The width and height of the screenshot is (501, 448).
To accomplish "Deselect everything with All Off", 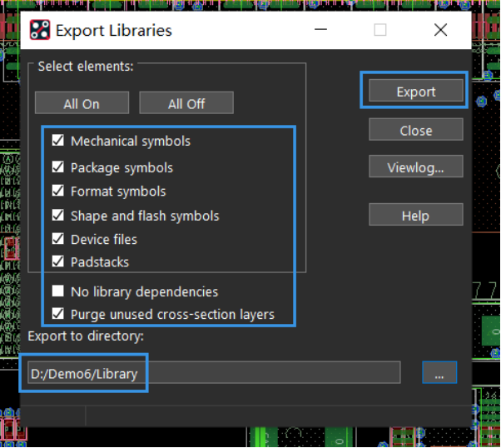I will tap(186, 103).
